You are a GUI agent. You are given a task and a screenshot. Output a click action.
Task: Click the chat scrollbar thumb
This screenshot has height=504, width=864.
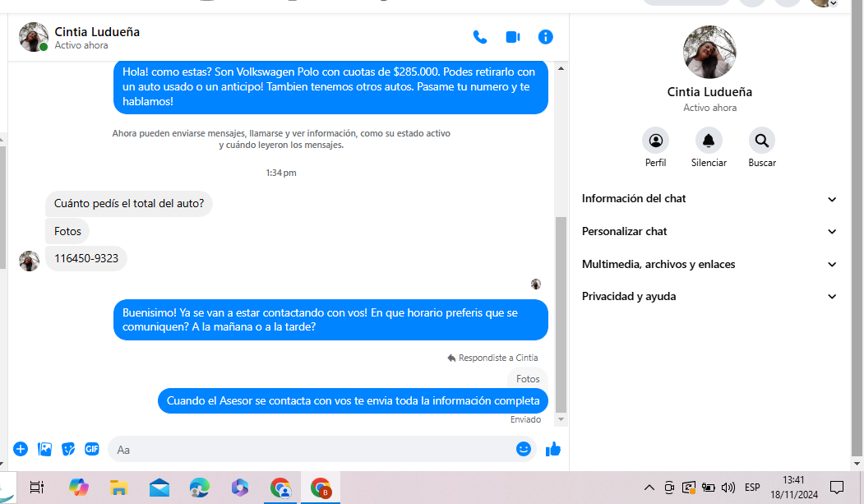pyautogui.click(x=561, y=315)
